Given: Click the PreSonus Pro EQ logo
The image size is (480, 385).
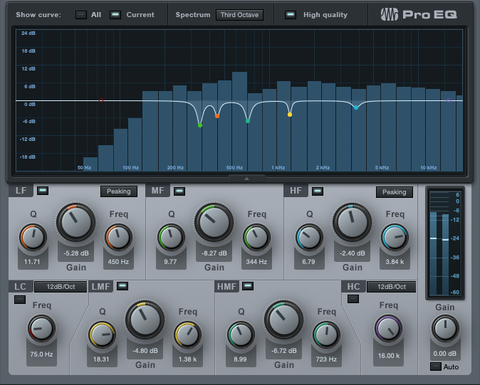Looking at the screenshot, I should coord(419,15).
